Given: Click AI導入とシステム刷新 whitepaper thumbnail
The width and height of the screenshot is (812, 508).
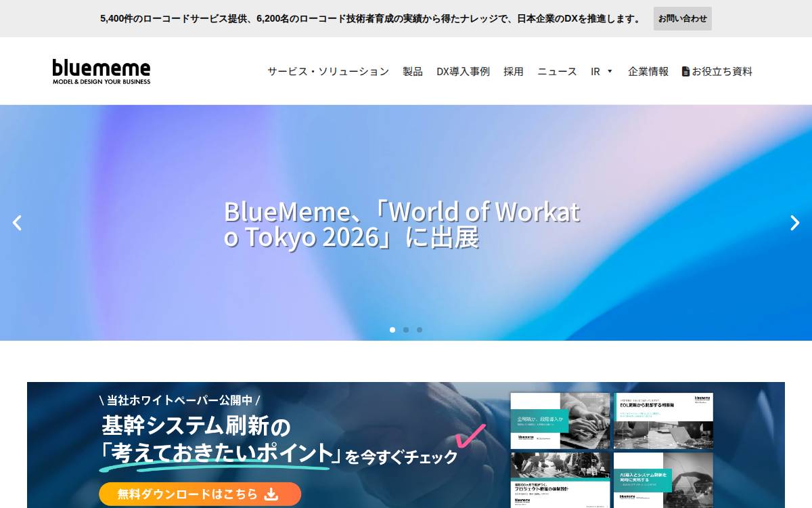Looking at the screenshot, I should (x=663, y=480).
